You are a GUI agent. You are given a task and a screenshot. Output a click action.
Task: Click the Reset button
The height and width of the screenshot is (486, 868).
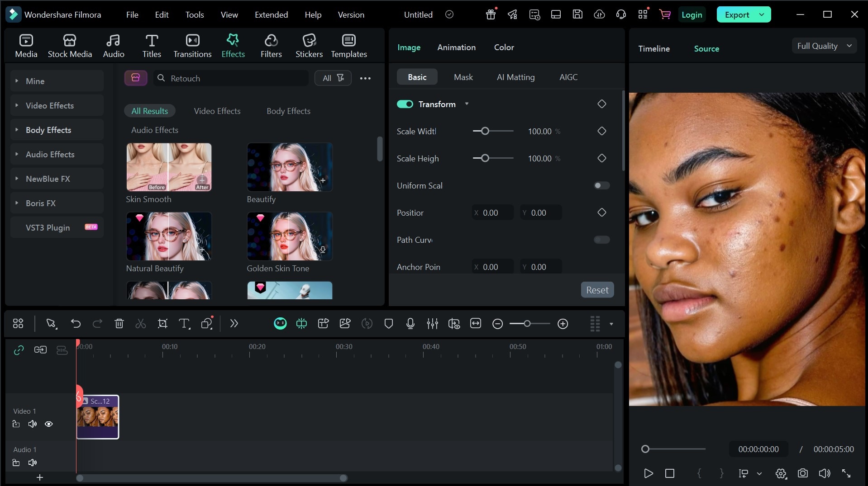[x=596, y=289]
